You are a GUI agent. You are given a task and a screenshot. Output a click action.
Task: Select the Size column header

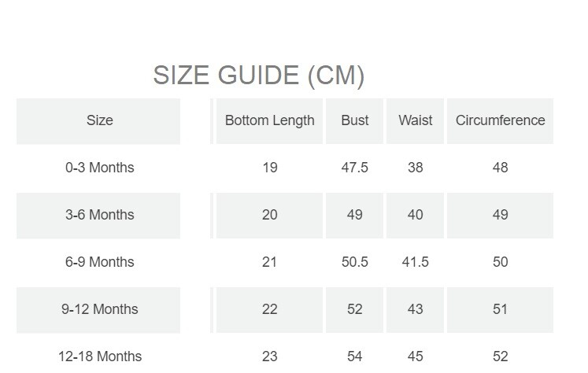click(99, 120)
